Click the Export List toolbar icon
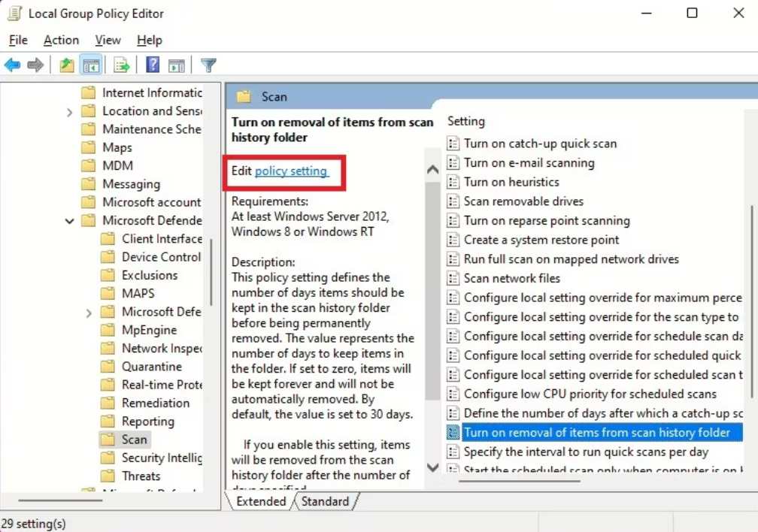Viewport: 758px width, 532px height. pyautogui.click(x=122, y=65)
